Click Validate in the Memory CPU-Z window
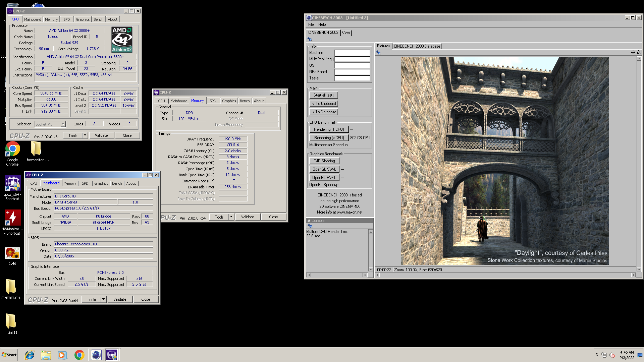The width and height of the screenshot is (644, 362). 248,217
